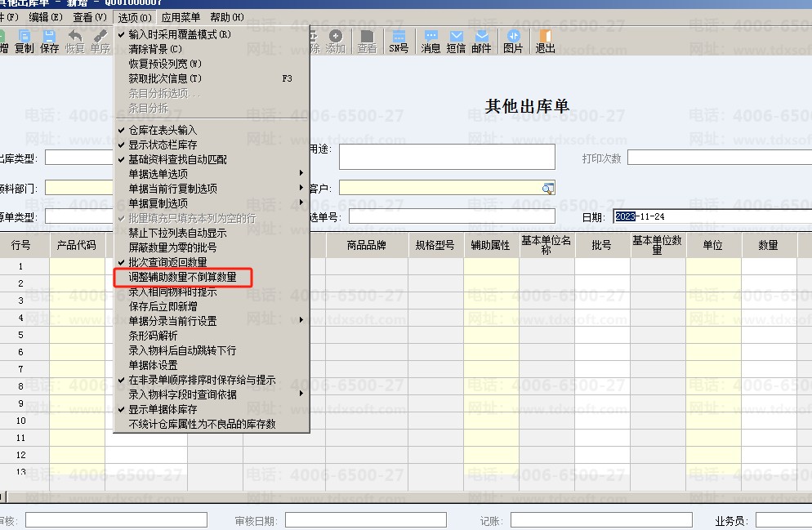The width and height of the screenshot is (812, 530).
Task: Click the 短信 (SMS) toolbar icon
Action: click(x=456, y=41)
